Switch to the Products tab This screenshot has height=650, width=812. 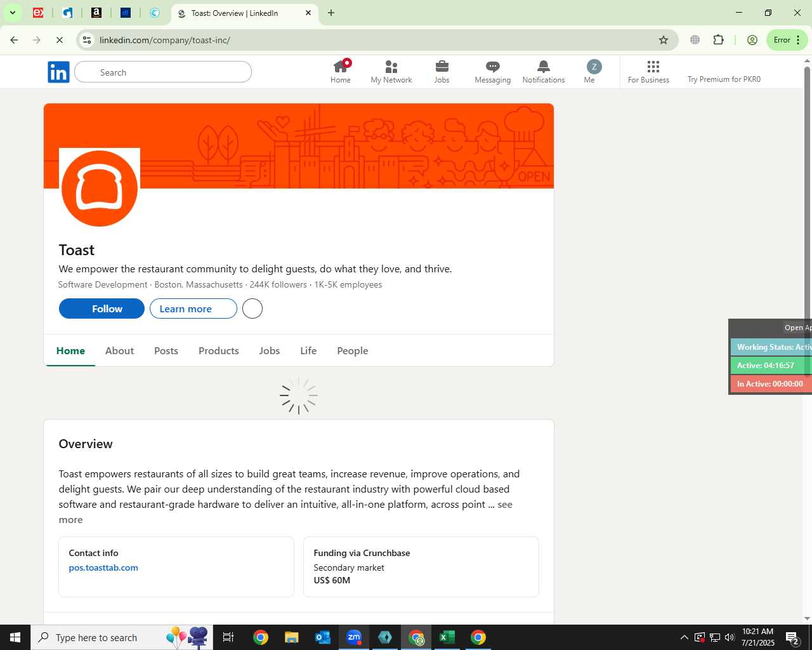click(x=219, y=351)
